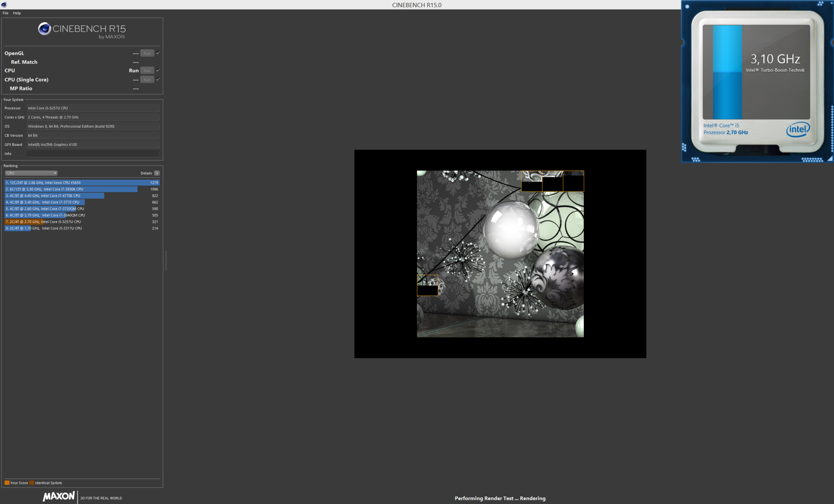Screen dimensions: 834x504
Task: Toggle the CPU test checkbox
Action: tap(158, 70)
